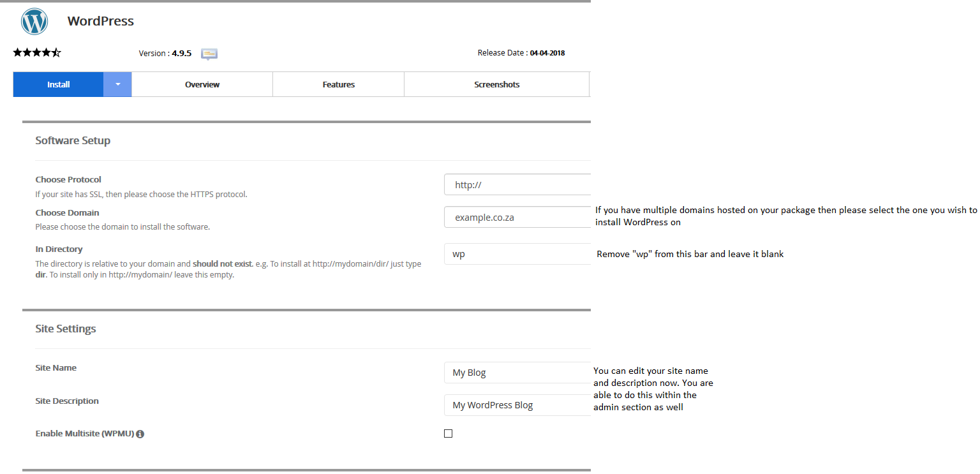Screen dimensions: 980x474
Task: Switch to the Overview tab
Action: (202, 84)
